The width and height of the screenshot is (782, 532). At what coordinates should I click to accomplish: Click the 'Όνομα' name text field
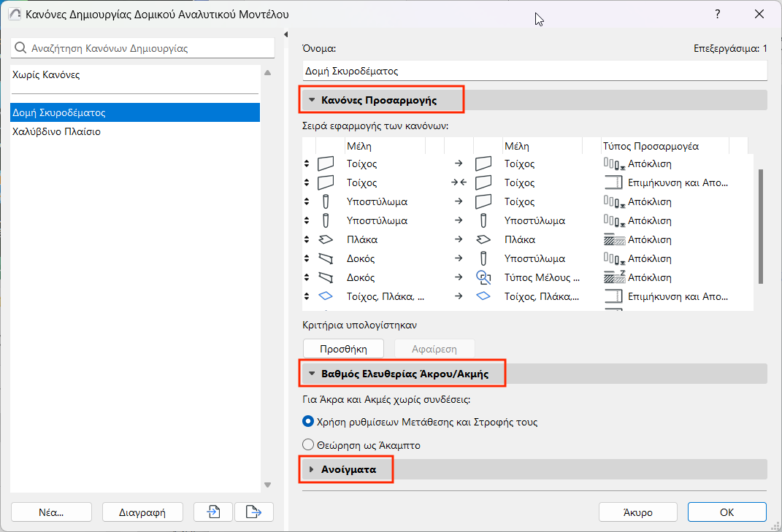(x=534, y=72)
